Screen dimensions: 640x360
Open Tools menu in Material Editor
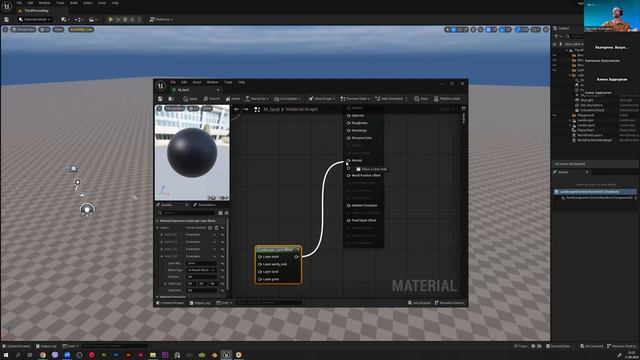pyautogui.click(x=228, y=82)
